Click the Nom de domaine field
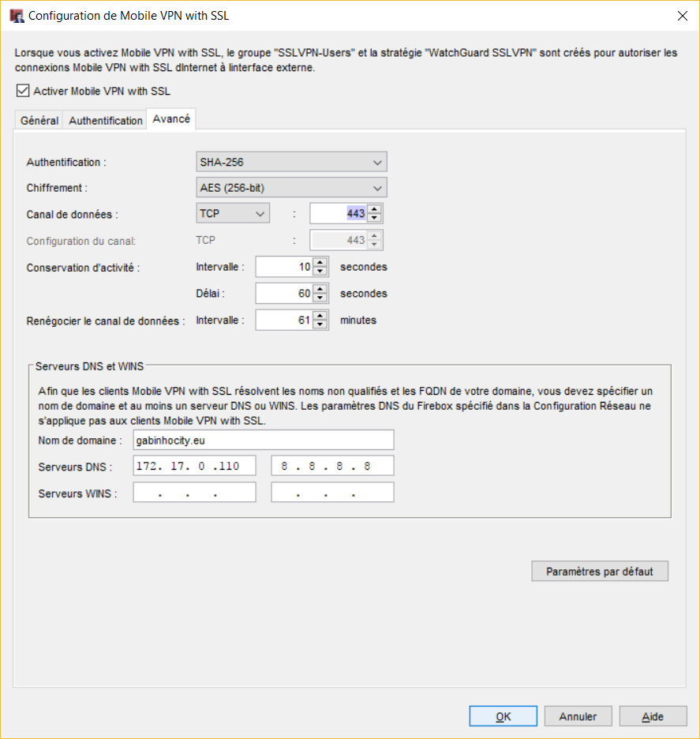The width and height of the screenshot is (700, 739). click(264, 441)
